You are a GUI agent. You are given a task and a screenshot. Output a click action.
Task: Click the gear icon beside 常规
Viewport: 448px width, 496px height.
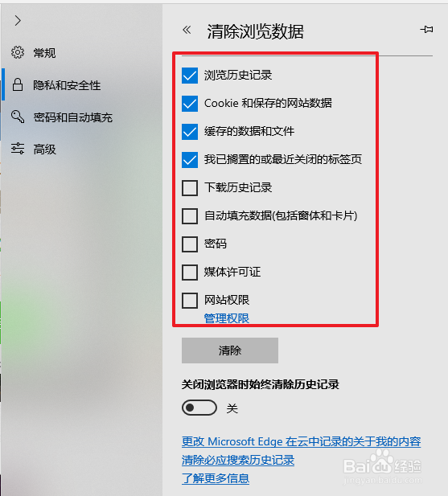click(18, 52)
